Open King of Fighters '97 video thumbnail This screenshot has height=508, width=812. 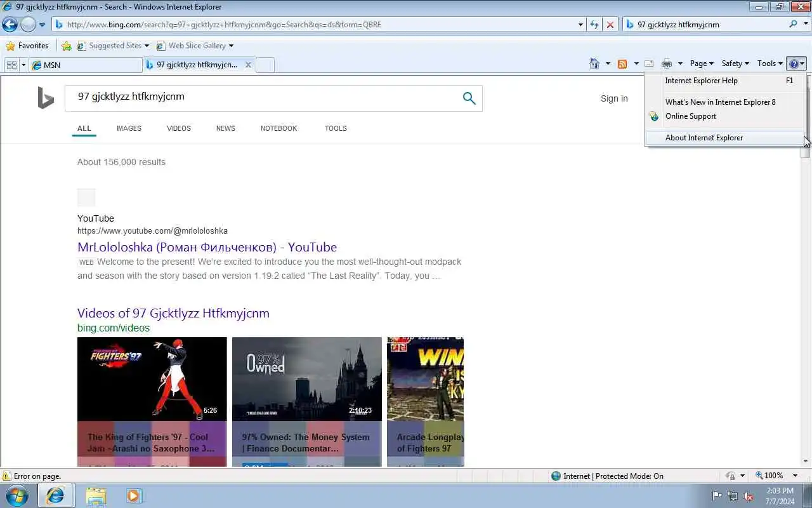pyautogui.click(x=152, y=379)
